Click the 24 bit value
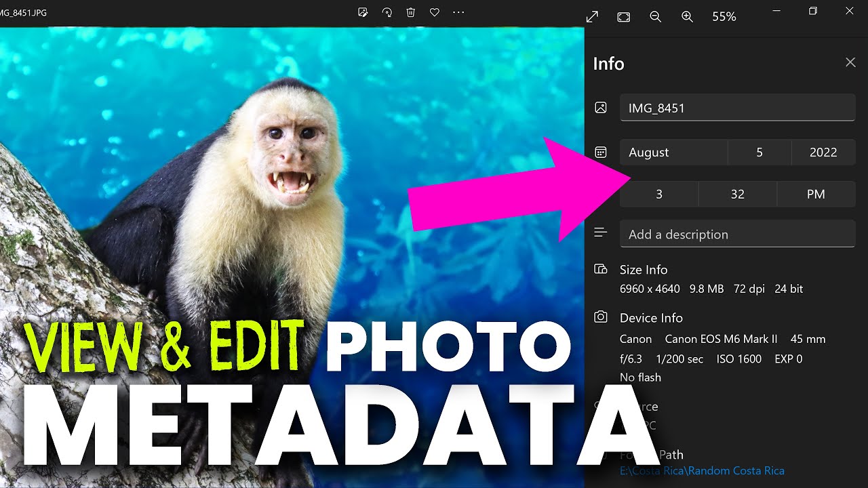 [x=789, y=289]
